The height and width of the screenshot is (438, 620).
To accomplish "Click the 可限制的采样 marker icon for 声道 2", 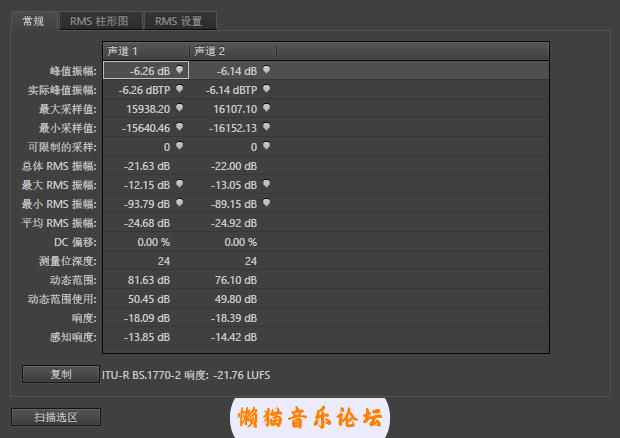I will pyautogui.click(x=266, y=146).
